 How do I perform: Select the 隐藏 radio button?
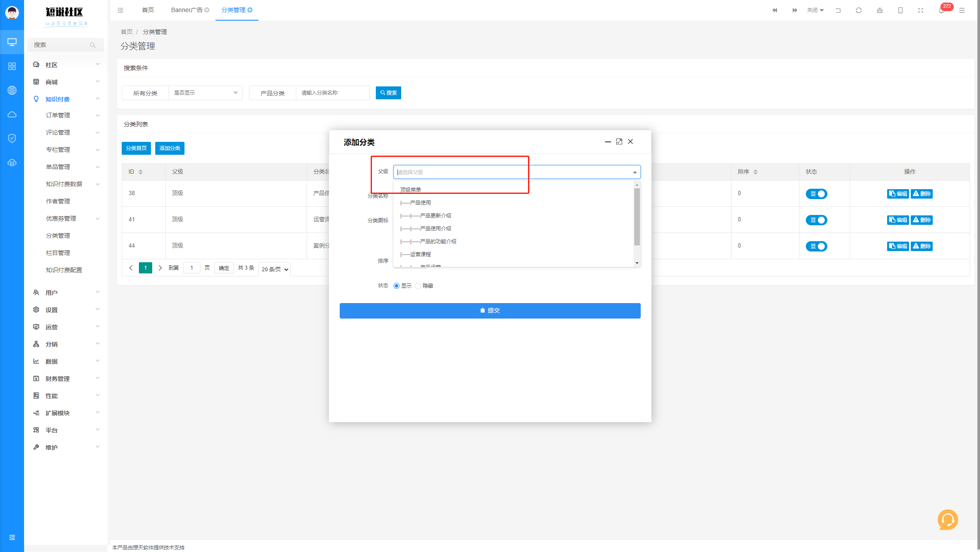[418, 286]
